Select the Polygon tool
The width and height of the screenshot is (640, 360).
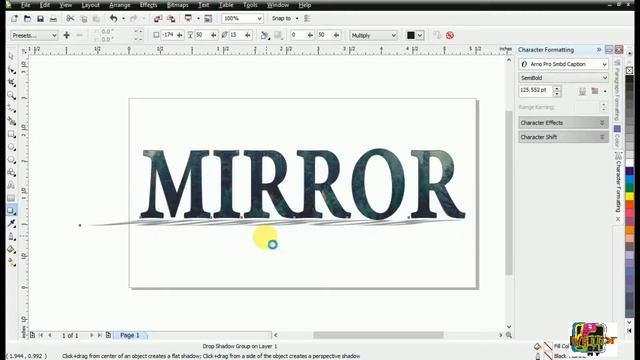coord(11,160)
